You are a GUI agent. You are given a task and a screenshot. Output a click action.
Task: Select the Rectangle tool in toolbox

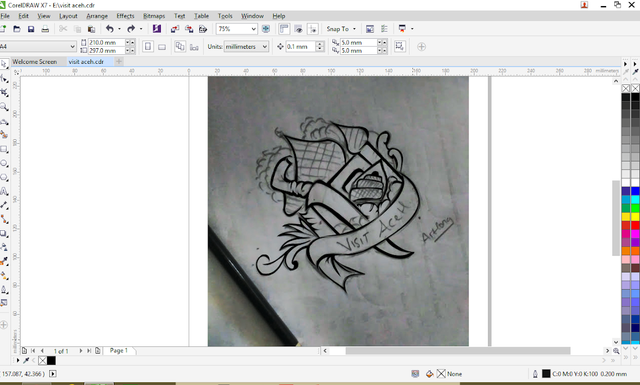(4, 149)
